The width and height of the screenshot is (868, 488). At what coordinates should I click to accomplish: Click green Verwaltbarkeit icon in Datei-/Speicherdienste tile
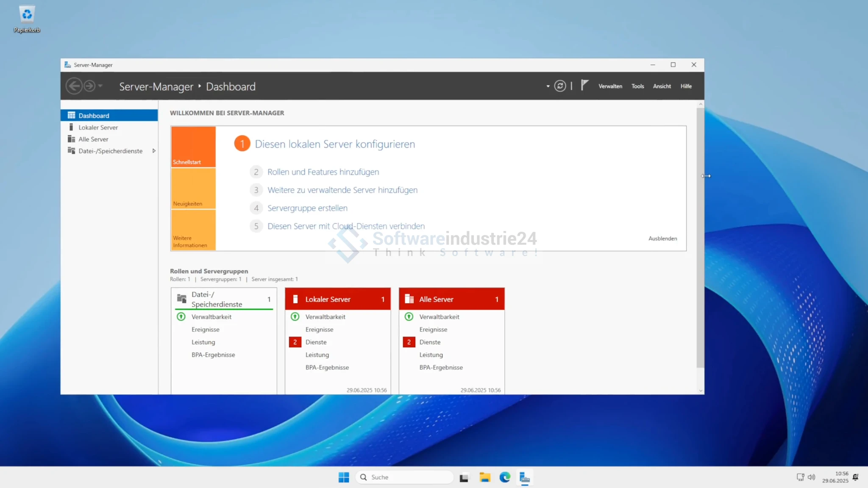pyautogui.click(x=181, y=317)
